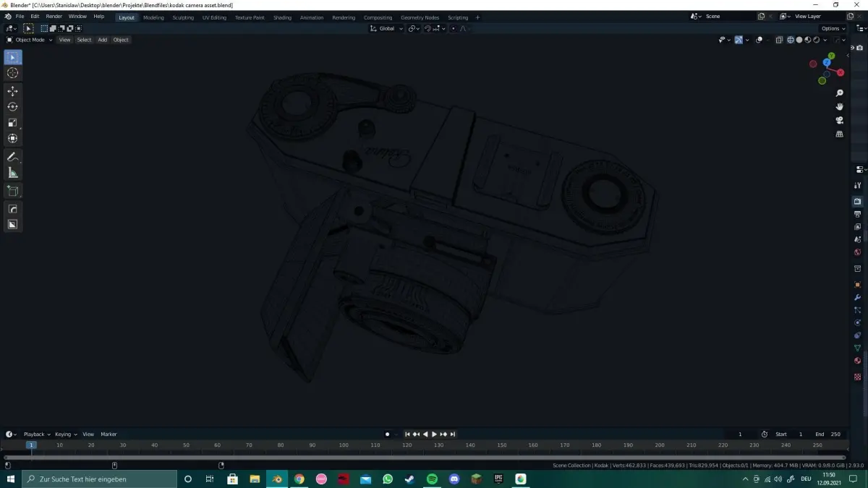Open Global transform orientation dropdown
868x488 pixels.
pos(386,28)
